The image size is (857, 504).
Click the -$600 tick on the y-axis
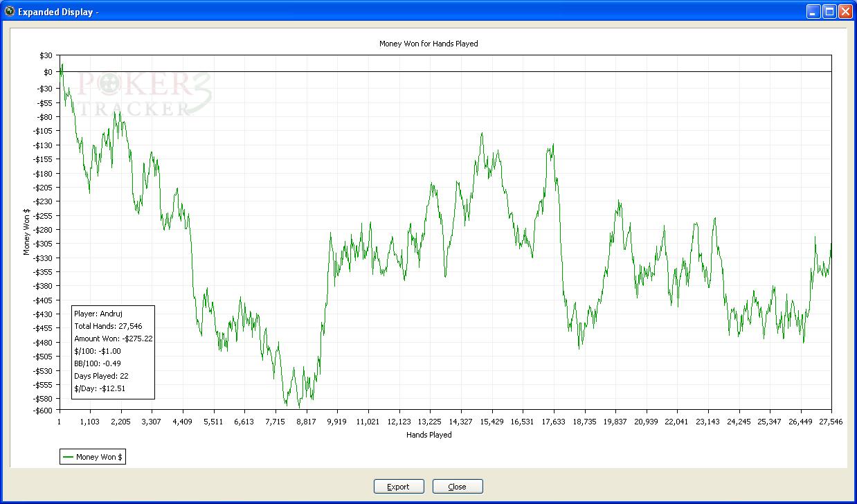(x=43, y=411)
